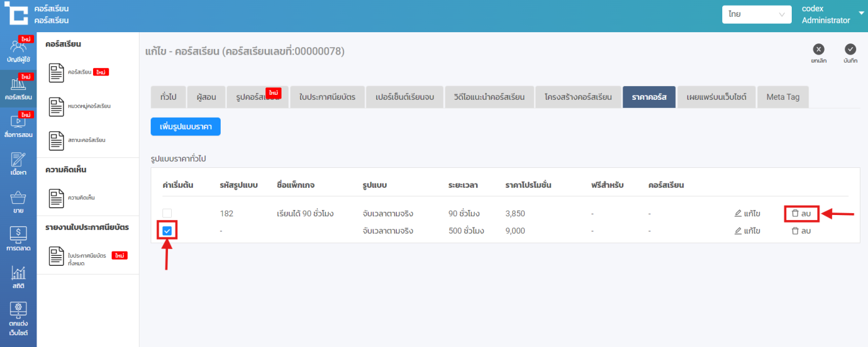
Task: Select the โครงสร้างคอร์สเรียน tab
Action: coord(578,97)
